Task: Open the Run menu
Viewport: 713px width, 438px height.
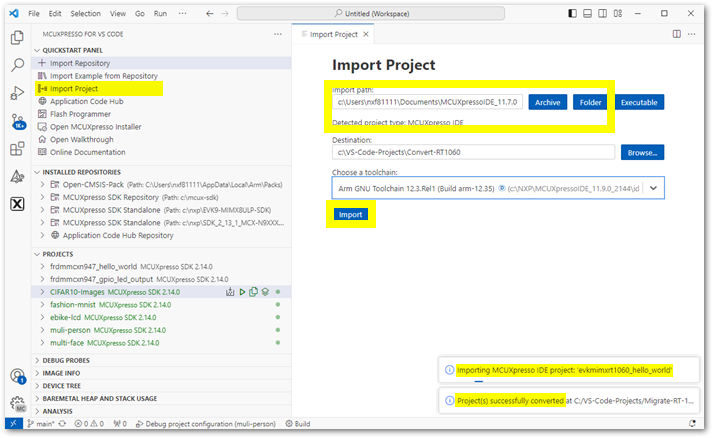Action: pyautogui.click(x=160, y=14)
